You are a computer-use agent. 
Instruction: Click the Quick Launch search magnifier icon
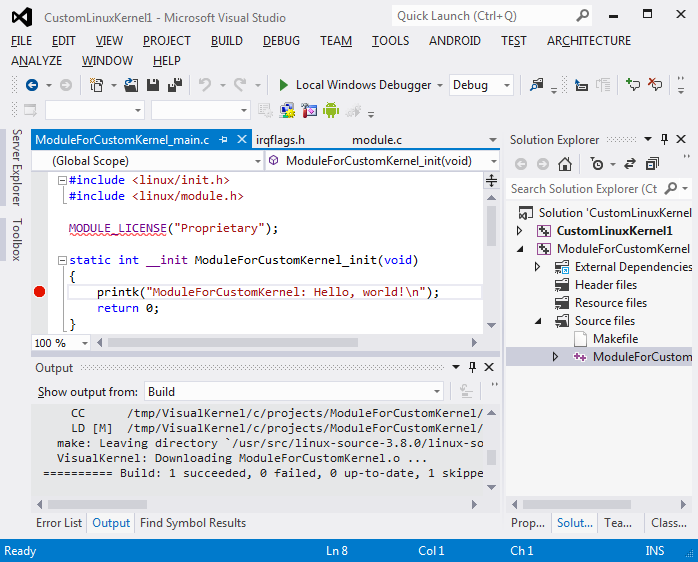tap(582, 16)
